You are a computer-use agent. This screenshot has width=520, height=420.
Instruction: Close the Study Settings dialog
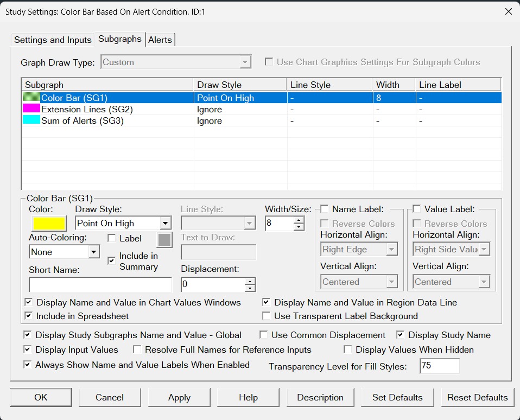(508, 11)
